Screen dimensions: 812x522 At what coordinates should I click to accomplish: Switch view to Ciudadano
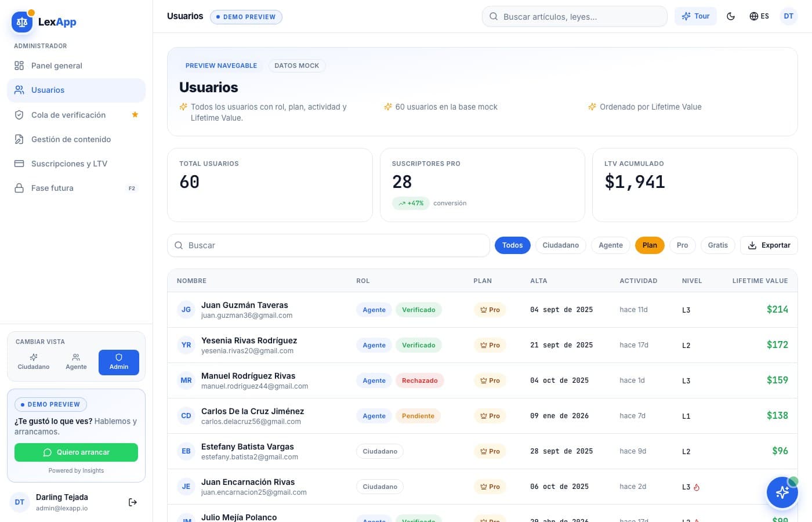(x=34, y=362)
